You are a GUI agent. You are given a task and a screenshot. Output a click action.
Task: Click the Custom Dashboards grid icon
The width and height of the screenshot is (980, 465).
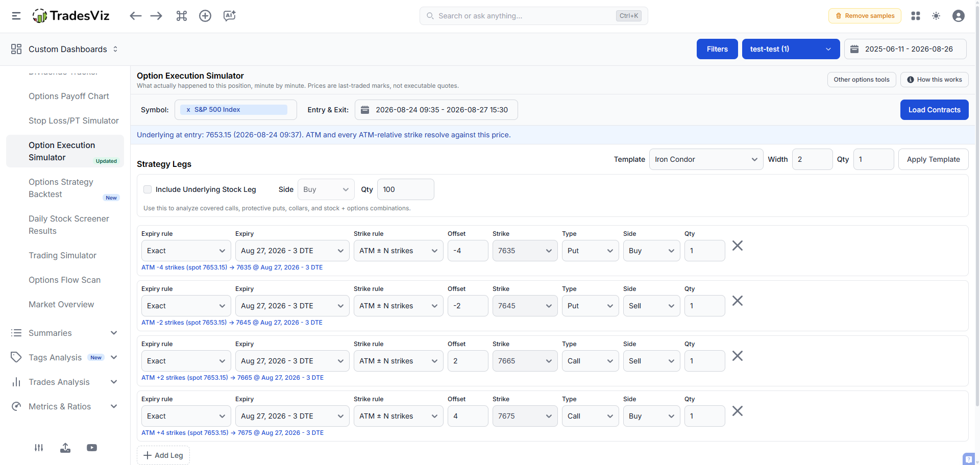coord(16,49)
